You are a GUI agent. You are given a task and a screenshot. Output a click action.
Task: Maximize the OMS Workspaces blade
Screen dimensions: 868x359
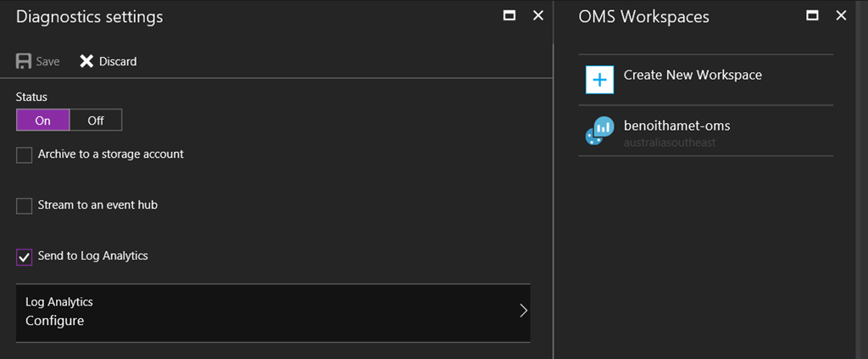pos(812,15)
